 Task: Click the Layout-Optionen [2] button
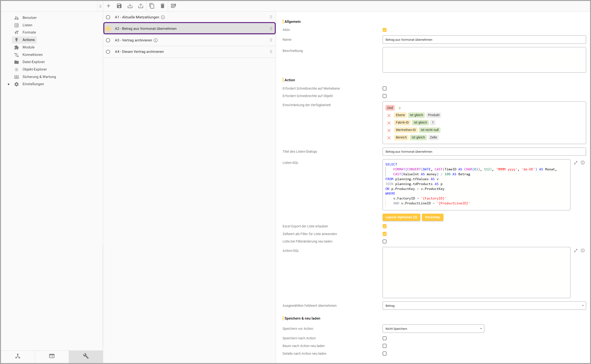point(401,217)
